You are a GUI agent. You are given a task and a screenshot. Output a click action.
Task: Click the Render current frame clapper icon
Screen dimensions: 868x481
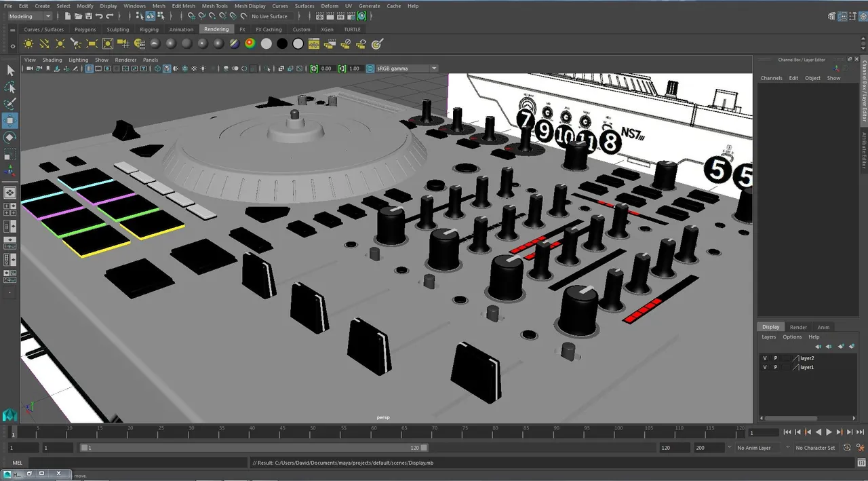tap(331, 16)
